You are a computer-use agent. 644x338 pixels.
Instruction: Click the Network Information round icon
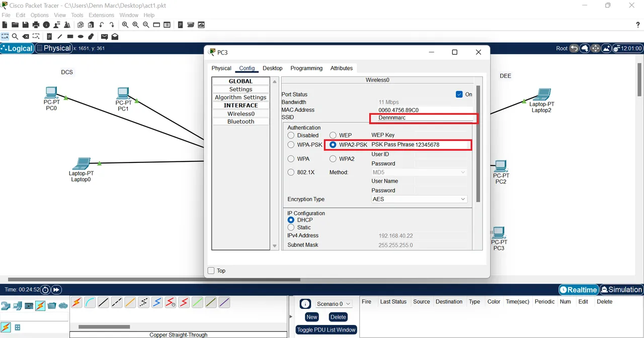click(x=46, y=25)
